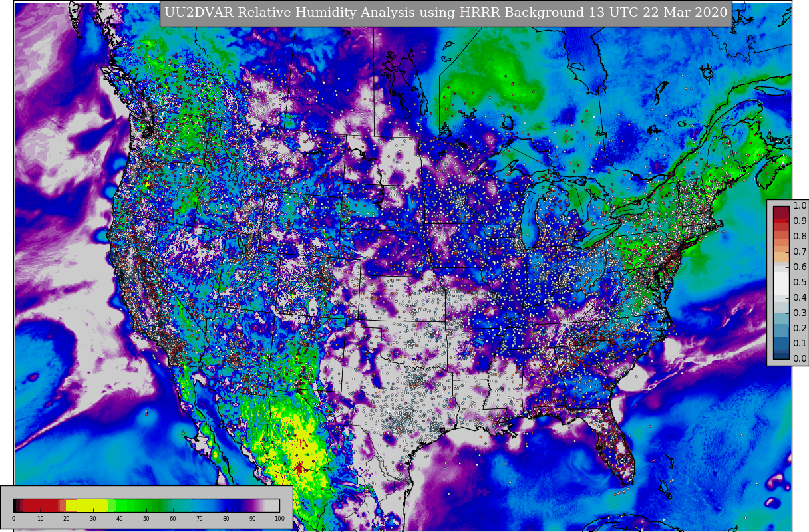Click the 40 tick on humidity colorbar
This screenshot has height=532, width=809.
click(120, 519)
